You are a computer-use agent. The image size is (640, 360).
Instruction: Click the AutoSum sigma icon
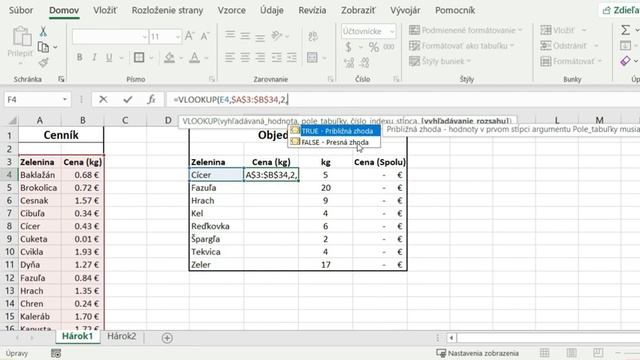point(625,30)
